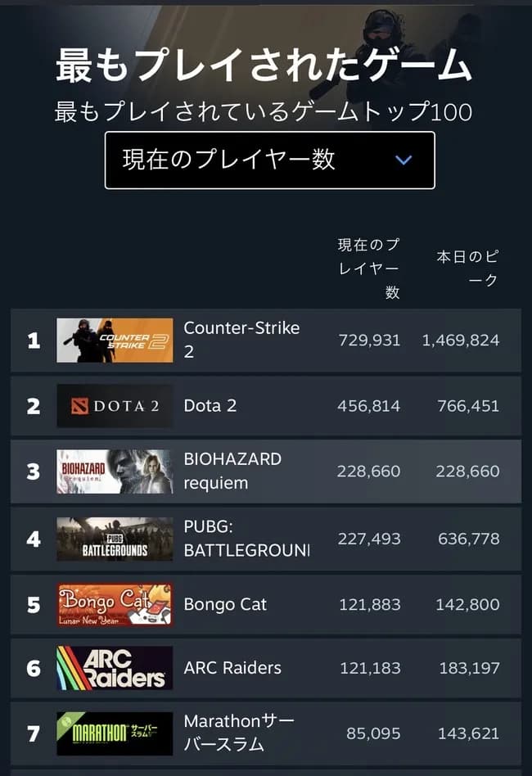
Task: Sort by the 本日のピーク column header
Action: click(471, 268)
